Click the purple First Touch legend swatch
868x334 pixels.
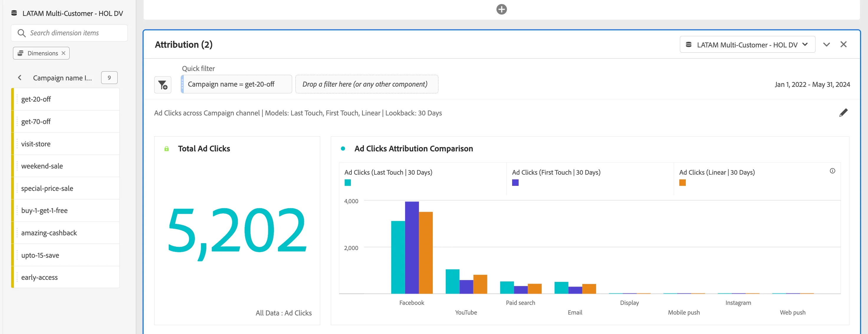click(x=515, y=183)
